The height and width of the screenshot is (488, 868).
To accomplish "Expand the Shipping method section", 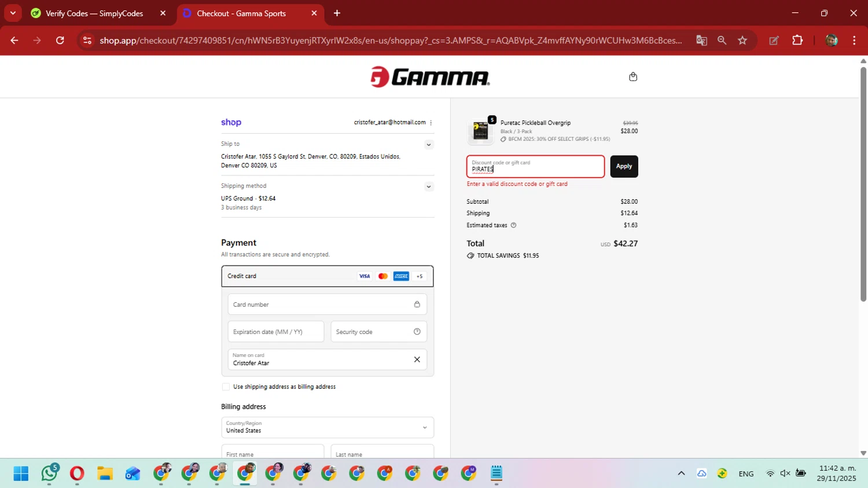I will (x=429, y=186).
